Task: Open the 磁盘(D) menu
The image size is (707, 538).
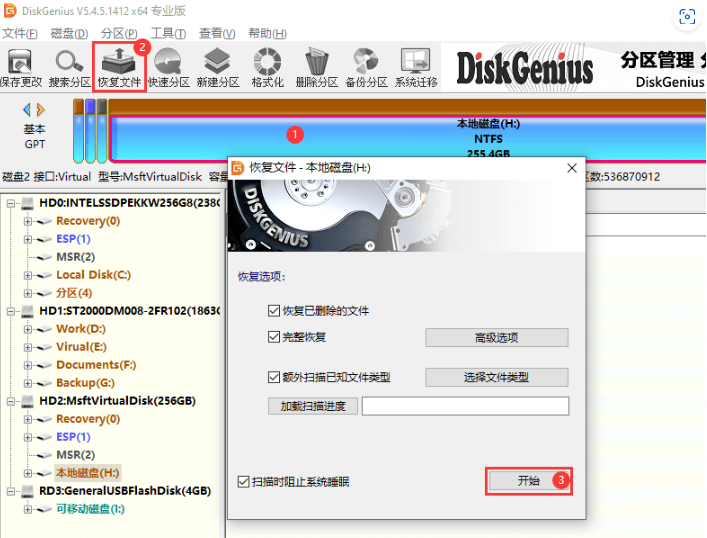Action: coord(69,33)
